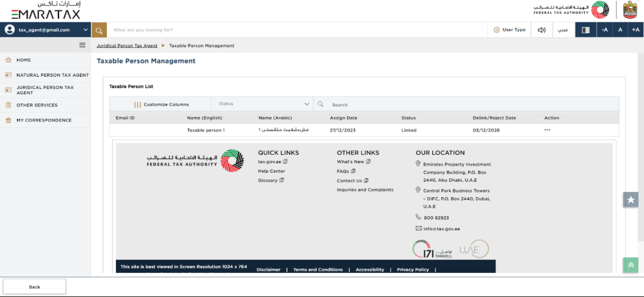
Task: Expand the Status filter dropdown
Action: (262, 104)
